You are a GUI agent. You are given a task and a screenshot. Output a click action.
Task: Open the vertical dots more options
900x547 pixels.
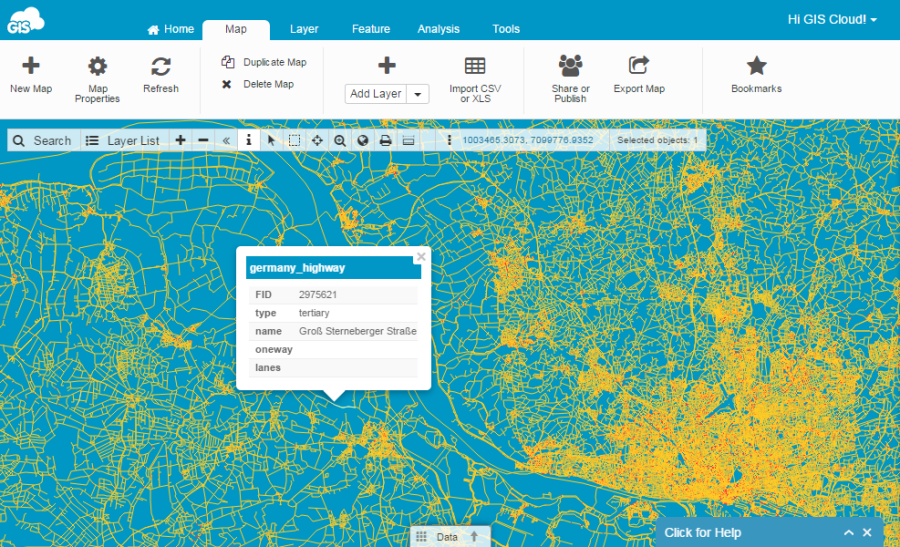point(449,141)
